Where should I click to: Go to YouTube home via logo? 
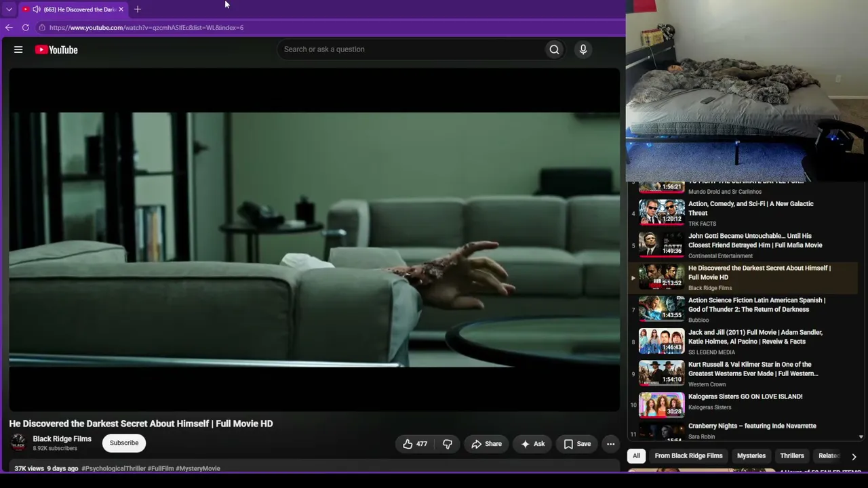click(x=56, y=49)
